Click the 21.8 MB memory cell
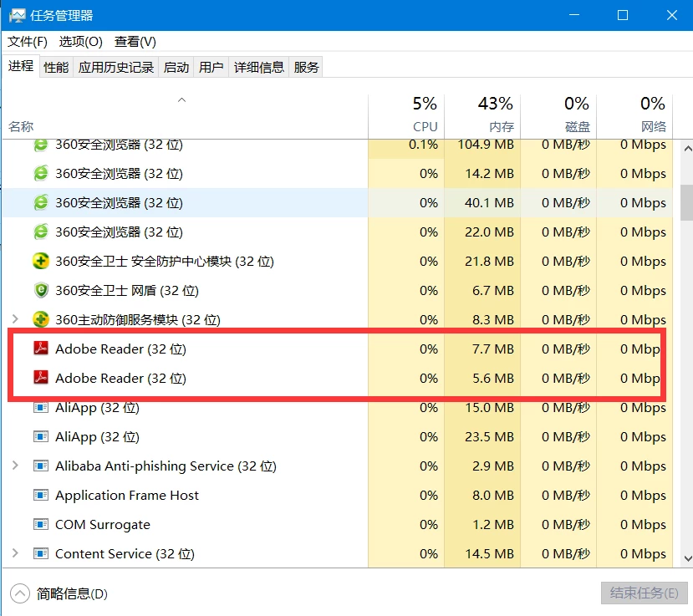693x616 pixels. pyautogui.click(x=482, y=261)
